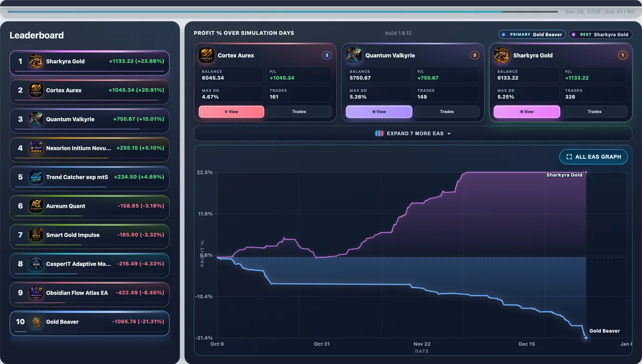
Task: Select the Best Sharkyra Gold pill
Action: pyautogui.click(x=601, y=35)
